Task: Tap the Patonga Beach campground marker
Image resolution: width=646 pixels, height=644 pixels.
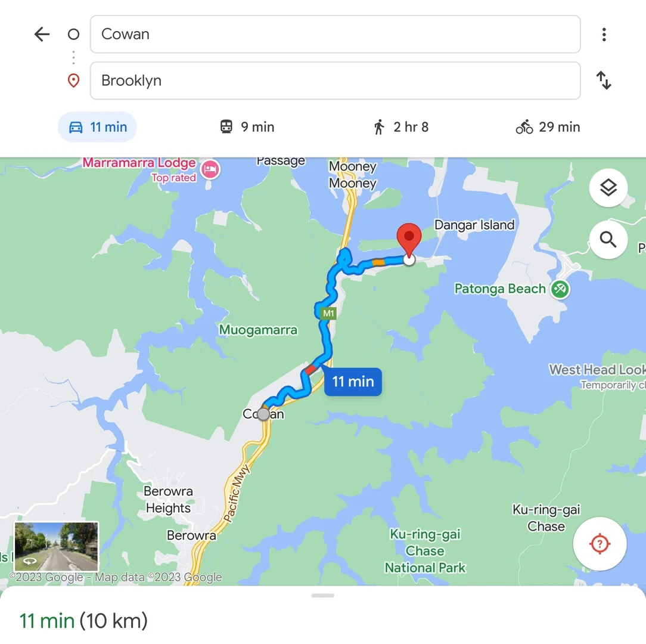Action: [x=560, y=289]
